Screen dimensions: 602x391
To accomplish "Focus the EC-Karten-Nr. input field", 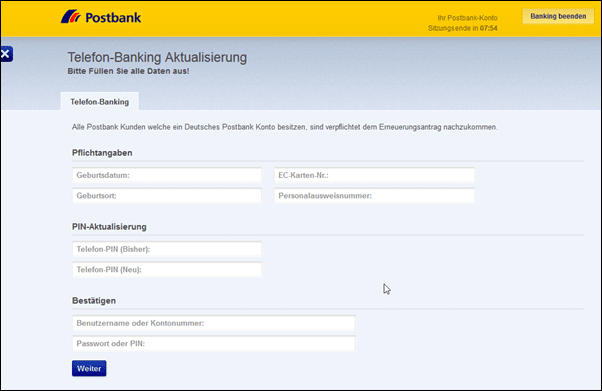I will (x=374, y=175).
